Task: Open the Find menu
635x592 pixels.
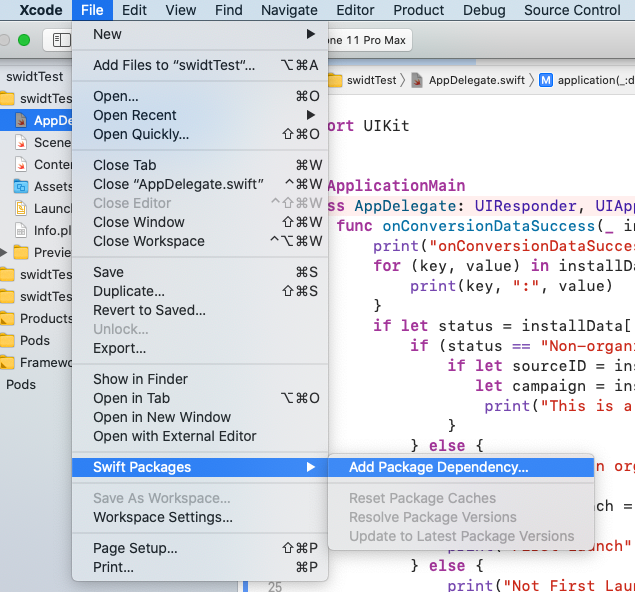Action: [x=229, y=10]
